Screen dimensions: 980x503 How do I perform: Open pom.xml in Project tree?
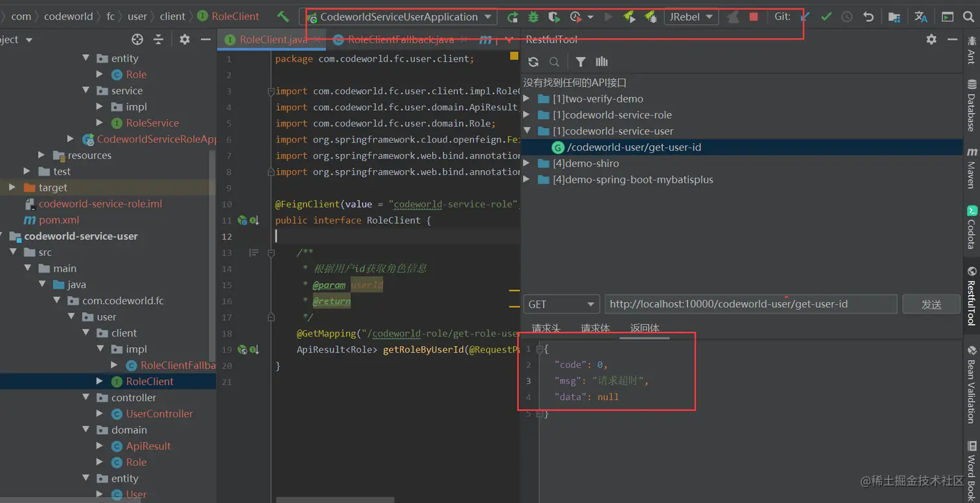click(x=59, y=220)
